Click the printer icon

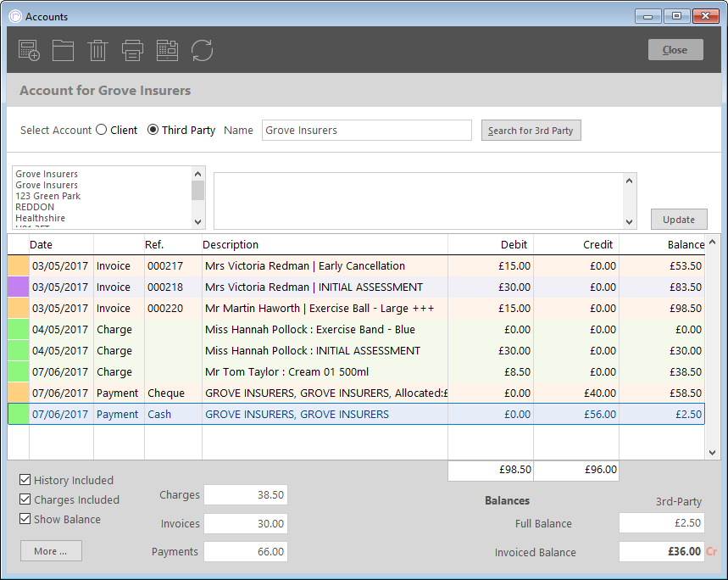132,50
